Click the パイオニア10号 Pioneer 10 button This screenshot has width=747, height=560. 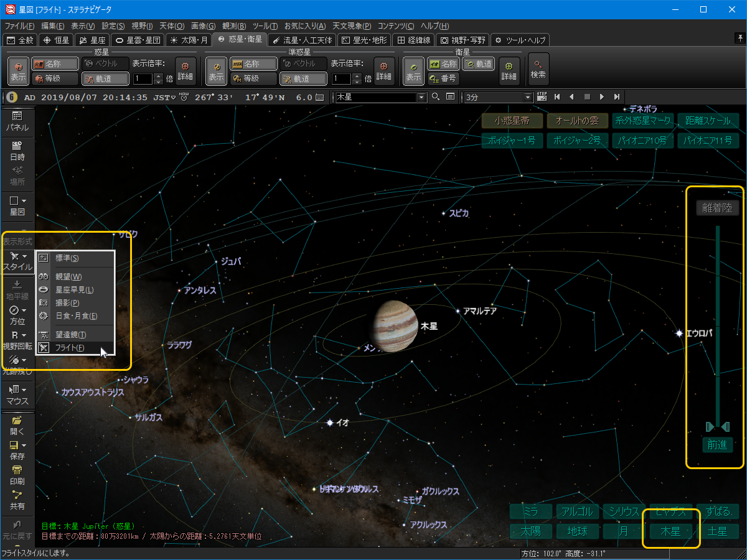coord(642,141)
